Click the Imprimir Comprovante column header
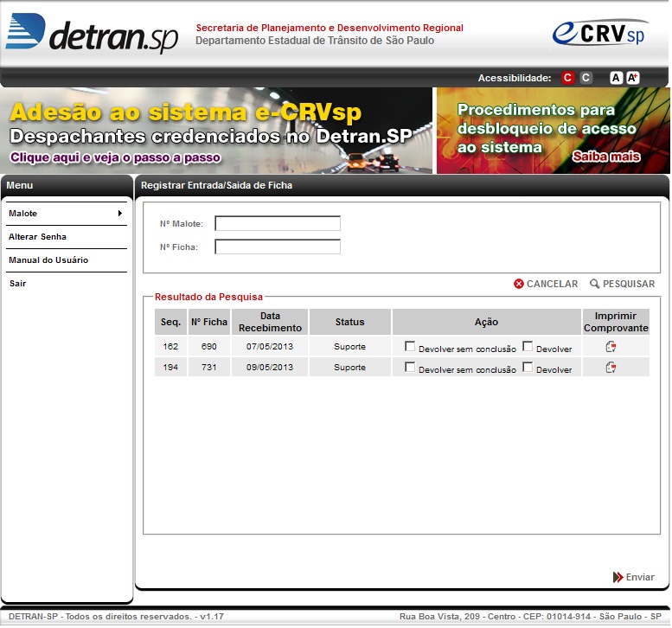Screen dimensions: 672x628 [616, 322]
